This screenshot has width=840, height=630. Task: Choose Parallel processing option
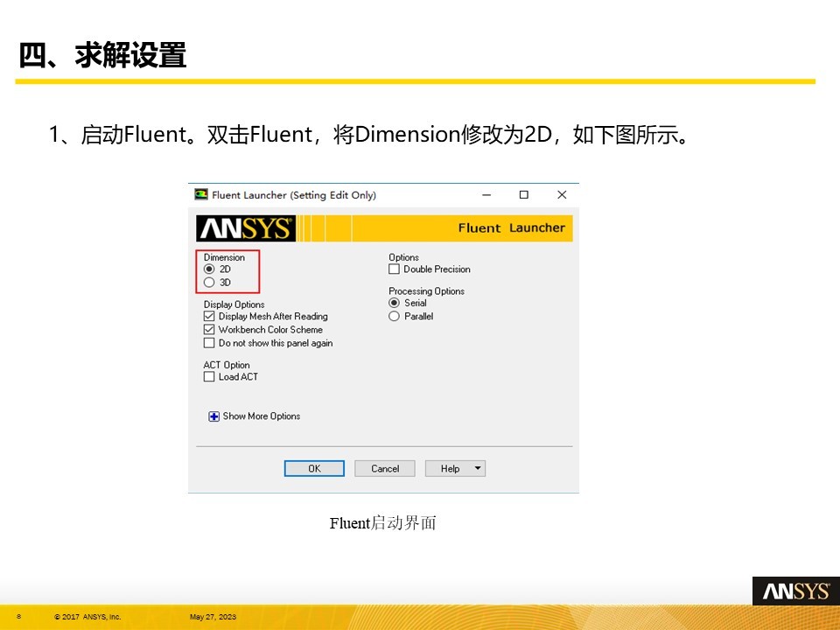coord(395,316)
